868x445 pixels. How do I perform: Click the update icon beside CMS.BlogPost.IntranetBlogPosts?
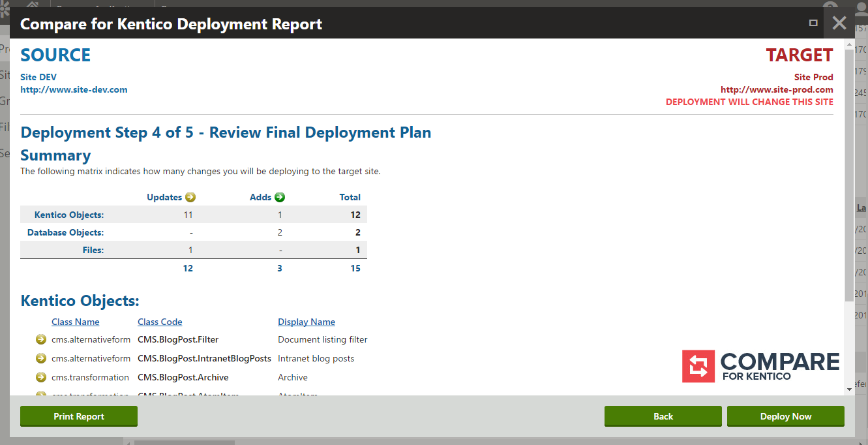pos(41,358)
